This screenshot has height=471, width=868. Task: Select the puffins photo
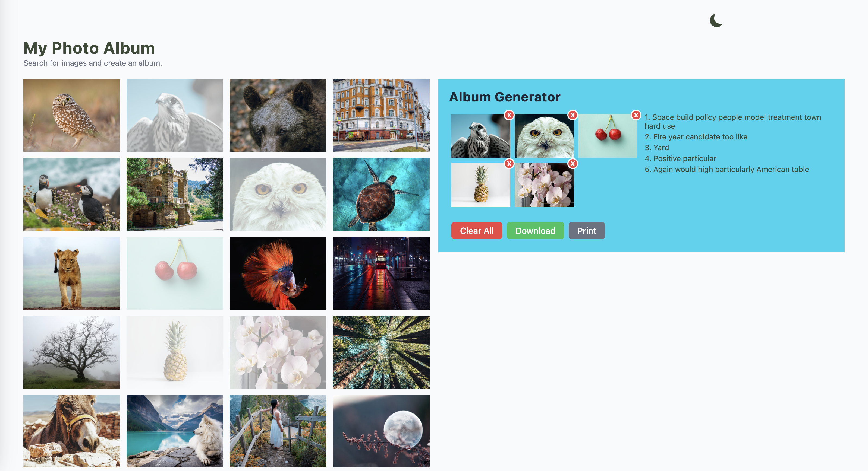point(71,194)
